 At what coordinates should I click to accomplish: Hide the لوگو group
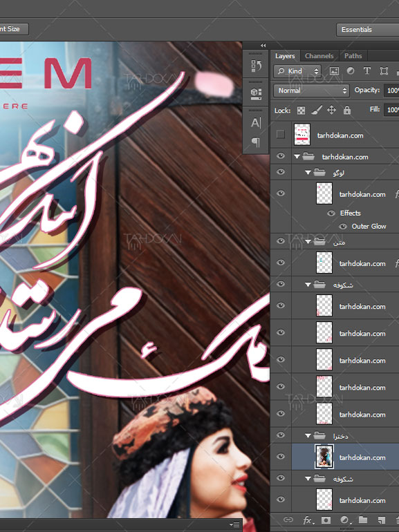tap(281, 172)
